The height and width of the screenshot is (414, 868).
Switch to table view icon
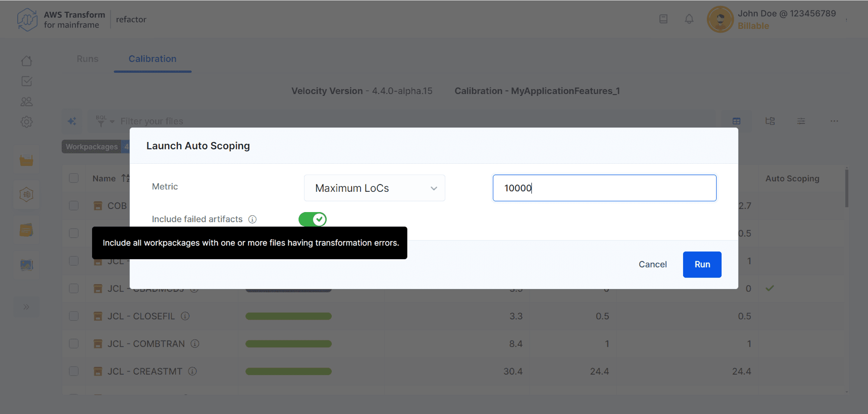(736, 121)
